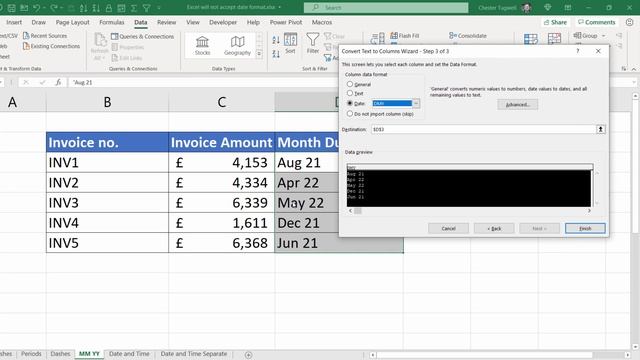Click the Back button in the wizard
Image resolution: width=640 pixels, height=360 pixels.
494,229
